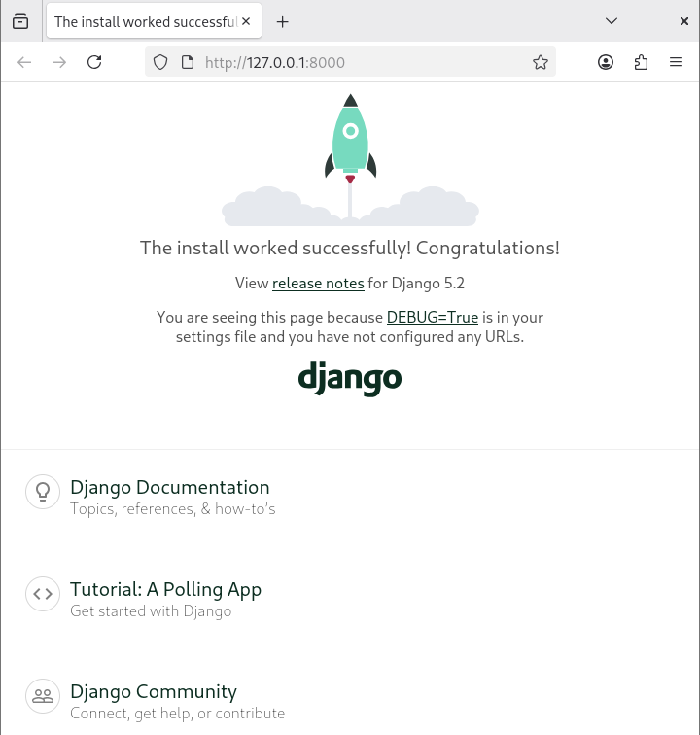
Task: Click the 'The install worked successfully! Congratulations!' heading
Action: click(x=350, y=248)
